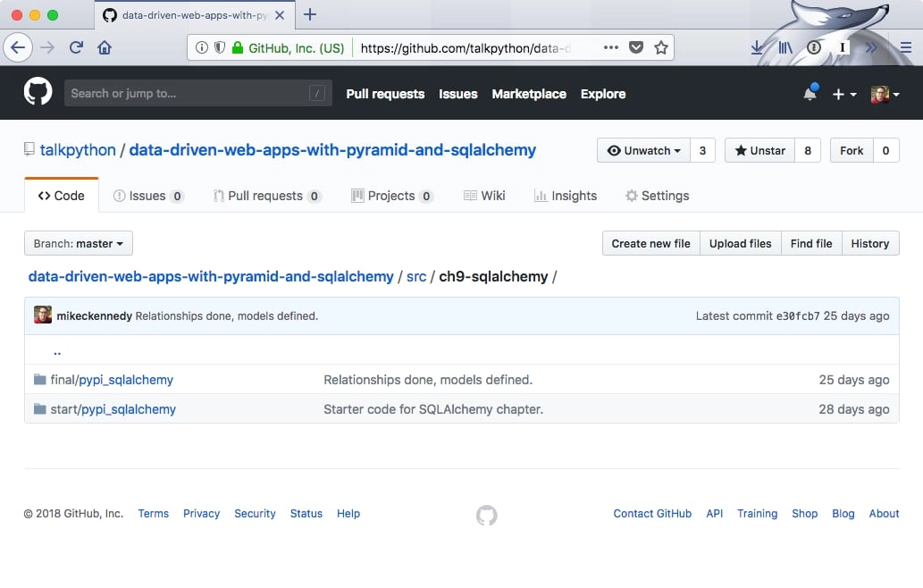Toggle Unstar on the repository
The image size is (923, 588).
coord(759,150)
